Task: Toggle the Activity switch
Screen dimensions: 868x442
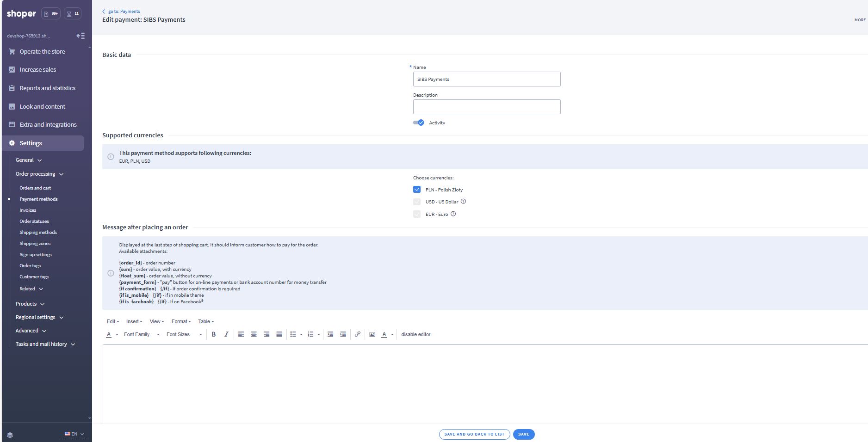Action: (418, 123)
